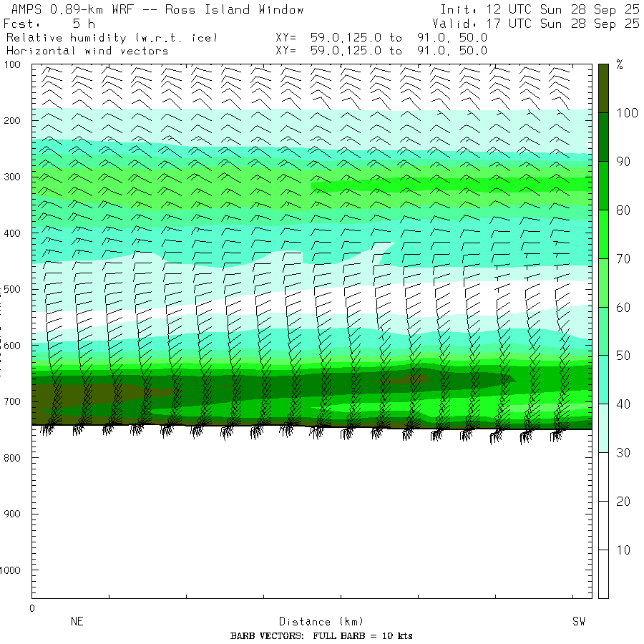
Task: Click the mint swatch between 50 and 60
Action: (603, 331)
